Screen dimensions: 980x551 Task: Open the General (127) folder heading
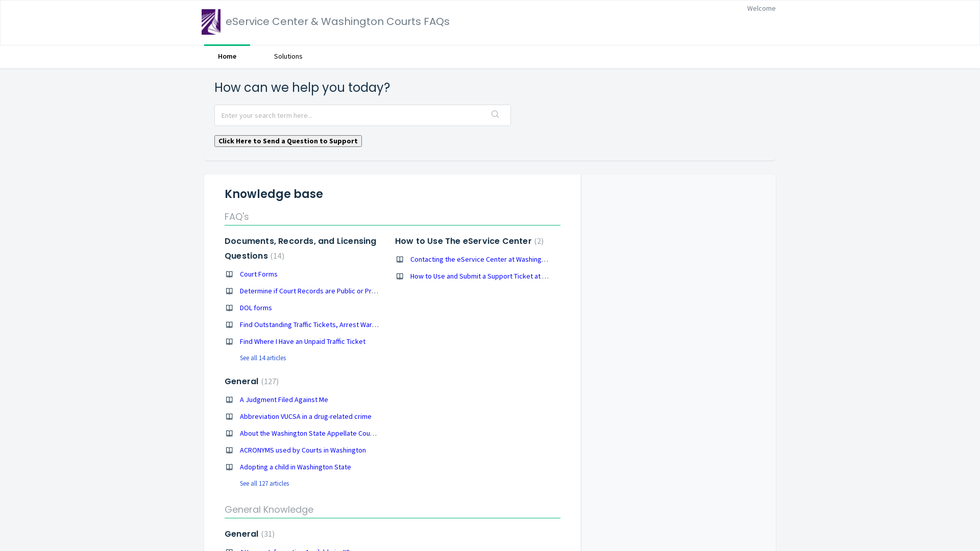tap(241, 381)
